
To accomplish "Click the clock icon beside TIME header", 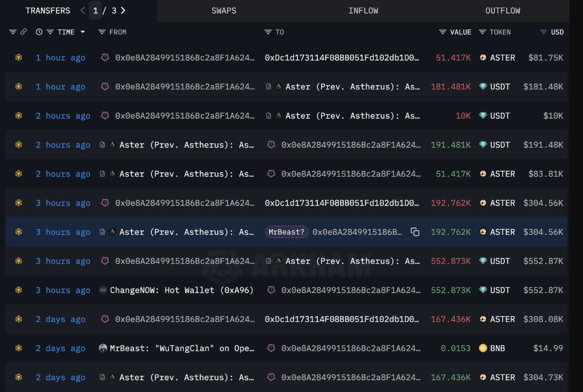I will pos(39,32).
